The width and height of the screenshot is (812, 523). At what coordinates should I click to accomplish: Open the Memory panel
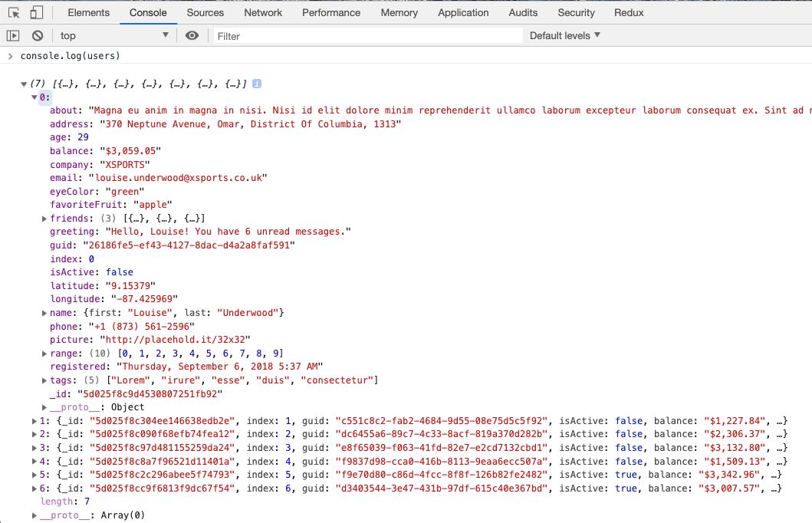(x=399, y=12)
